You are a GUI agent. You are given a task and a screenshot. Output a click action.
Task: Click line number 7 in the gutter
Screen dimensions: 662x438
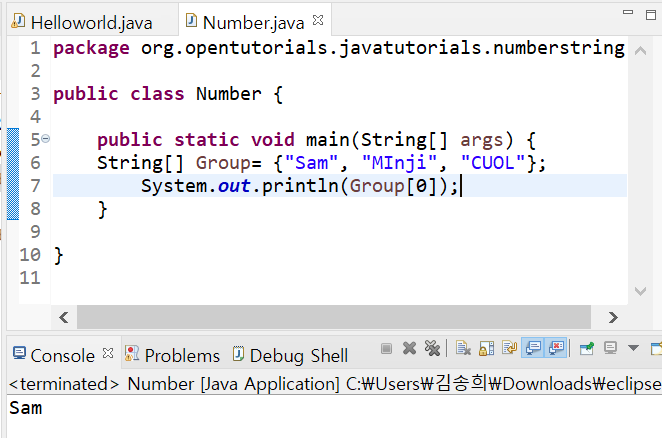35,185
